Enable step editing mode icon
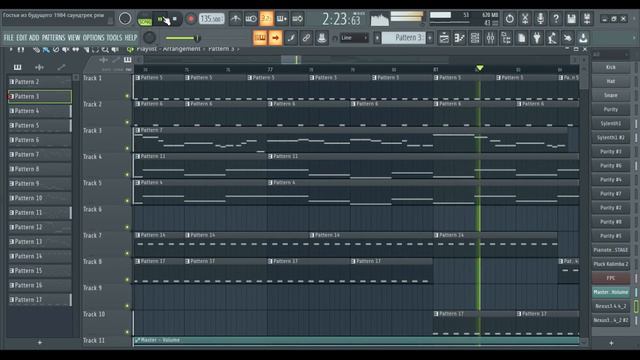 click(x=291, y=38)
